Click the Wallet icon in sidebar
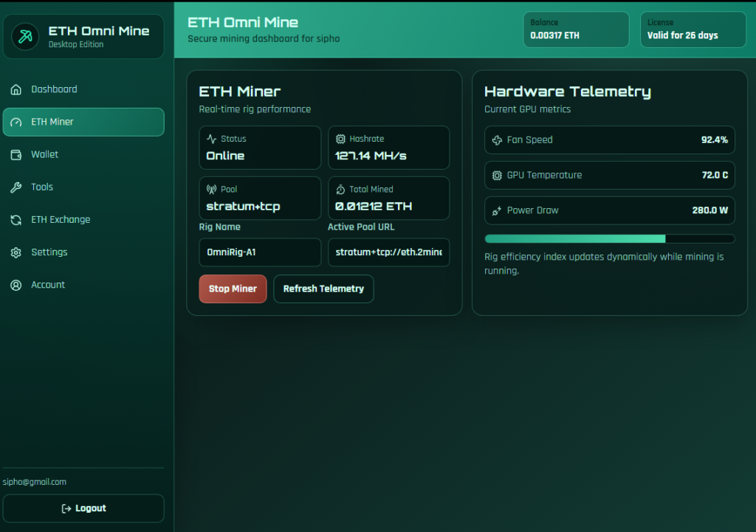756x532 pixels. coord(16,154)
